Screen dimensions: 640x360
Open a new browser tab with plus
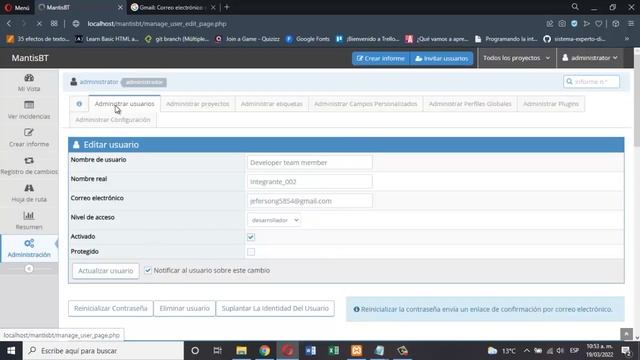(x=227, y=7)
